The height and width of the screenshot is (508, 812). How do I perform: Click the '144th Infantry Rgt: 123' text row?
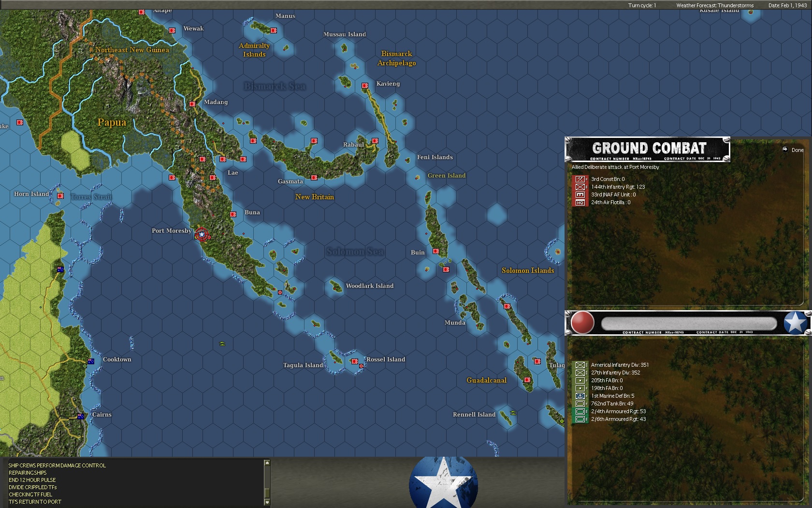pyautogui.click(x=618, y=187)
